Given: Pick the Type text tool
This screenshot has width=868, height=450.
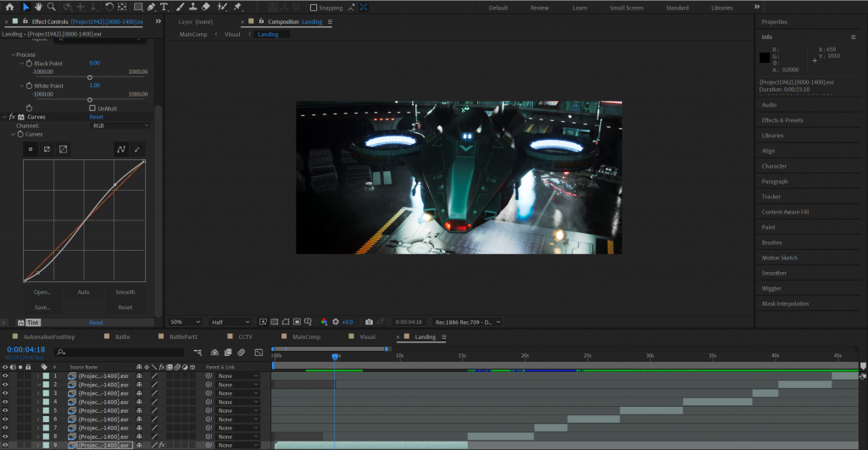Looking at the screenshot, I should tap(164, 7).
